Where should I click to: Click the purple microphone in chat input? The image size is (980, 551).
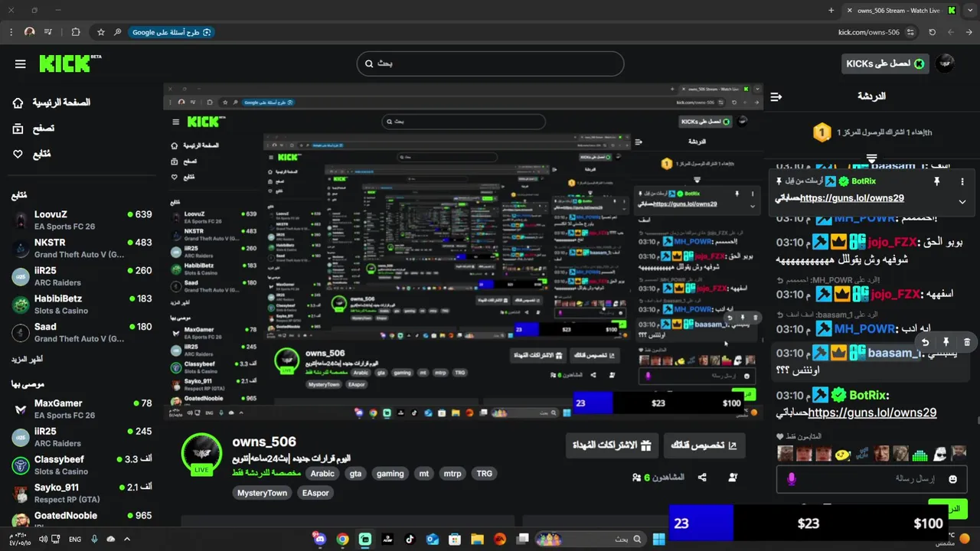(791, 479)
